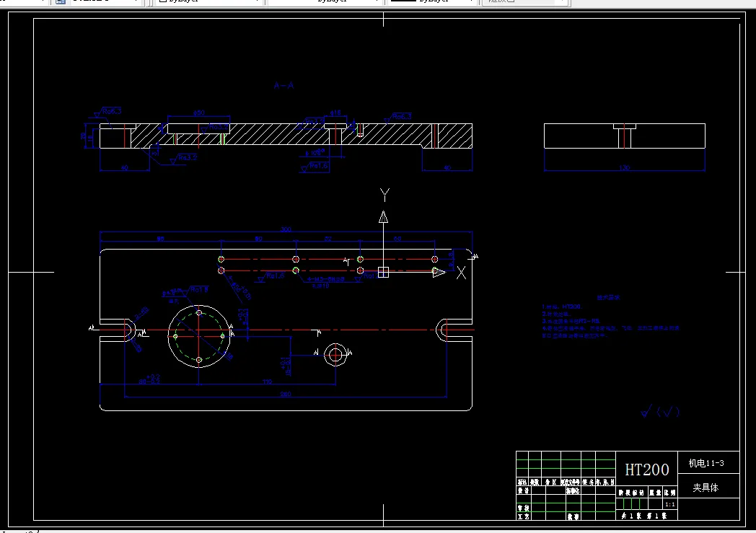Click the UCS origin square marker

pyautogui.click(x=383, y=273)
